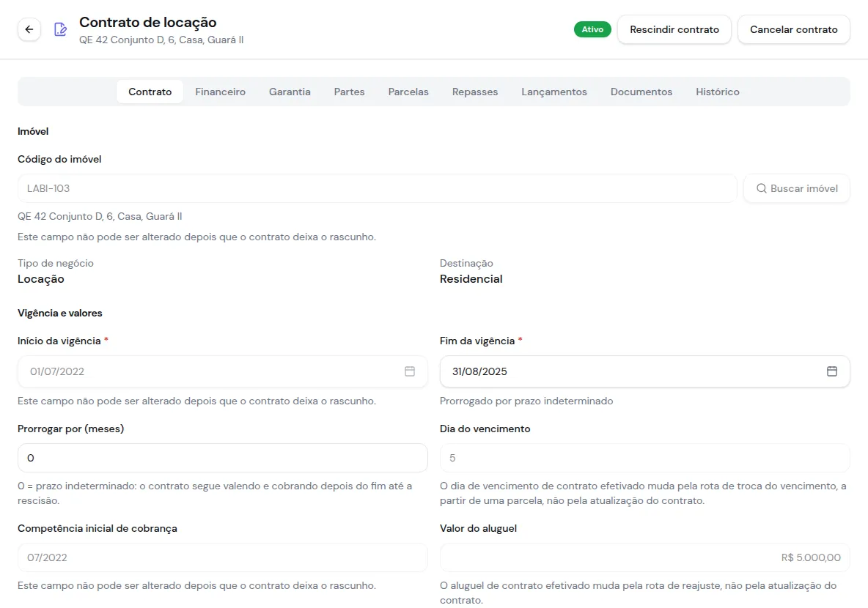868x608 pixels.
Task: View the Documentos tab
Action: pyautogui.click(x=641, y=92)
